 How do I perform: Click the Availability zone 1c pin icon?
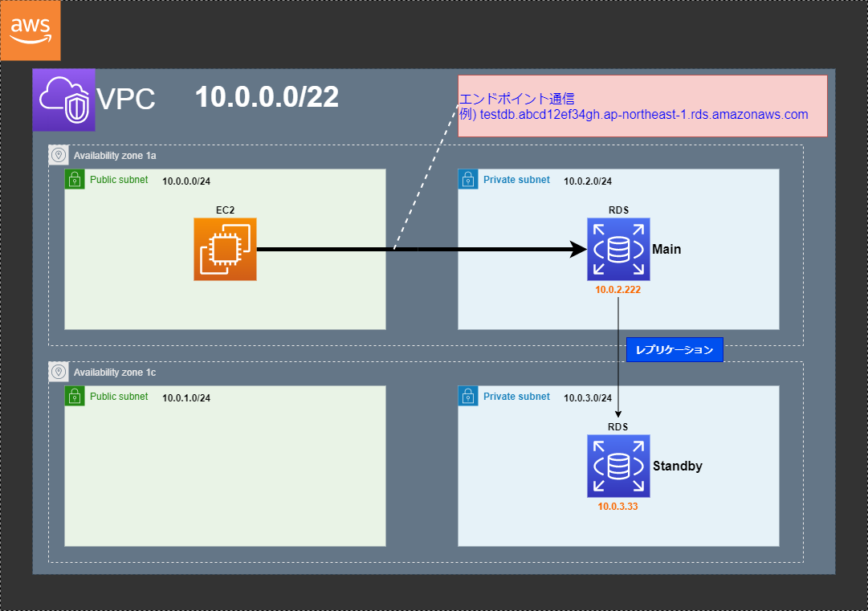click(x=59, y=373)
